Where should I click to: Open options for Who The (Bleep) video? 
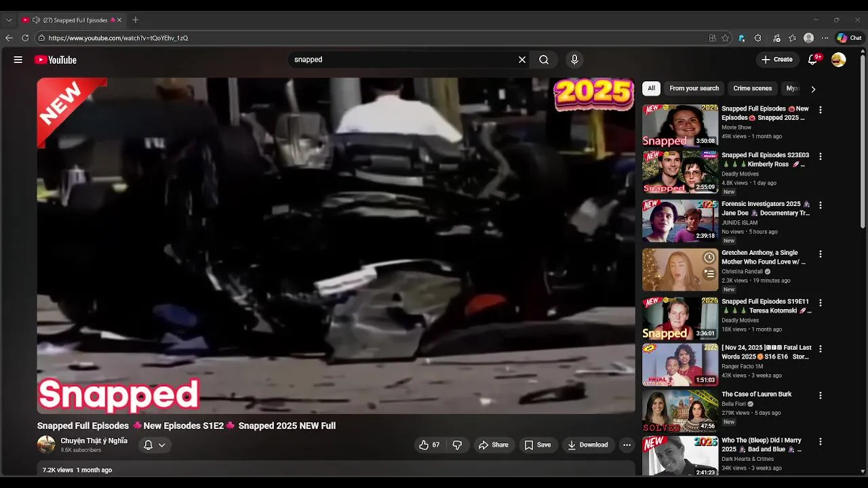click(x=821, y=441)
